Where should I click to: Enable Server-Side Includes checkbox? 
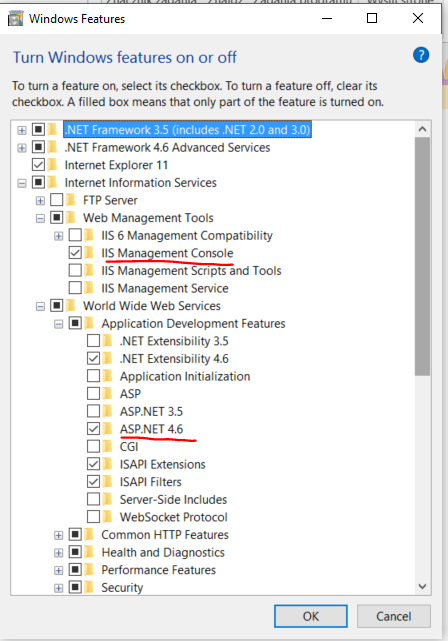tap(93, 499)
